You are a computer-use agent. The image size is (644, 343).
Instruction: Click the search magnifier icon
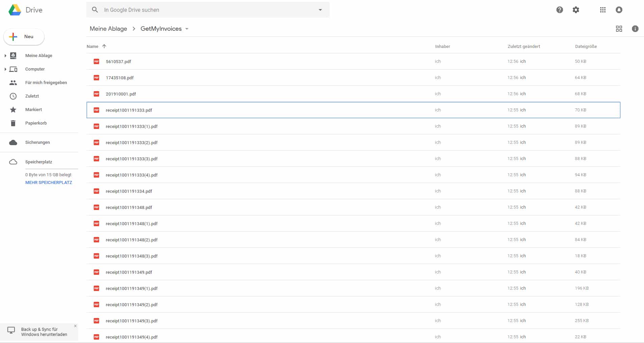point(95,10)
